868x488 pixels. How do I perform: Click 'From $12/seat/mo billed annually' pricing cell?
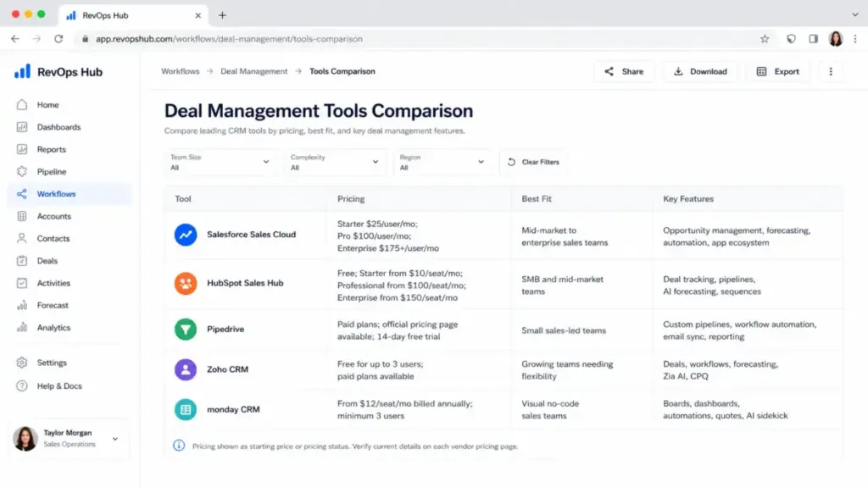tap(404, 409)
